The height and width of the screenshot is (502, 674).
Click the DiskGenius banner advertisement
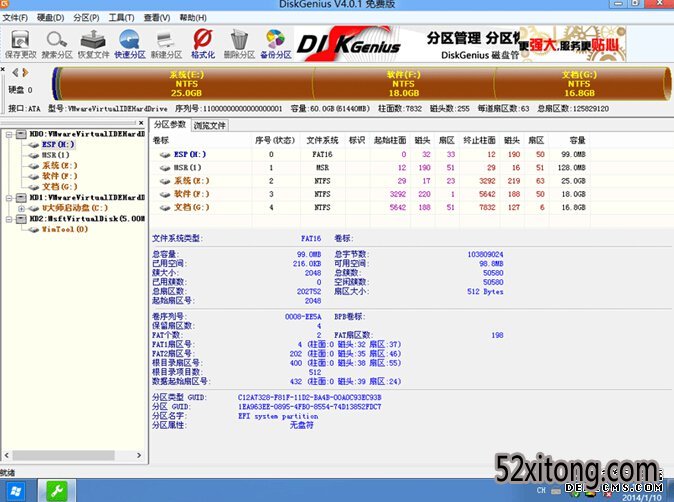pyautogui.click(x=460, y=43)
